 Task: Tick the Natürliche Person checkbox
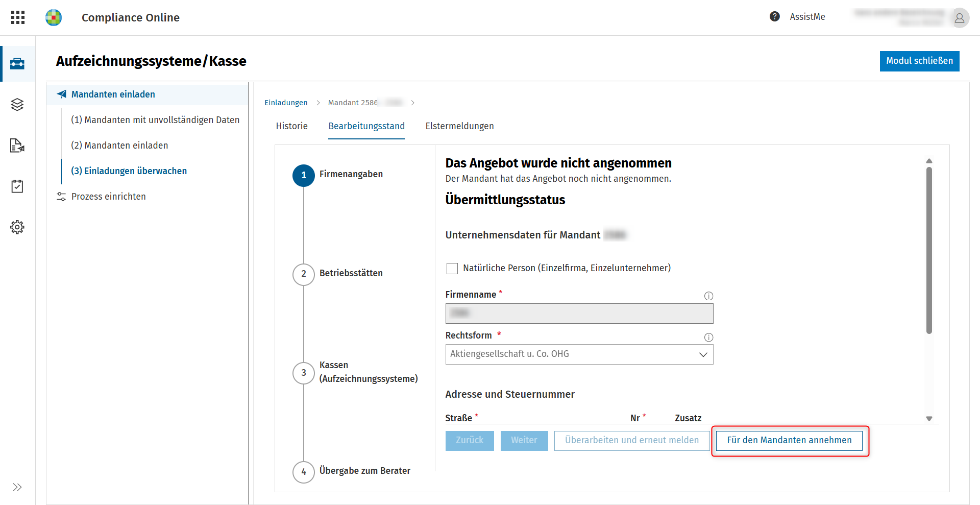click(452, 269)
